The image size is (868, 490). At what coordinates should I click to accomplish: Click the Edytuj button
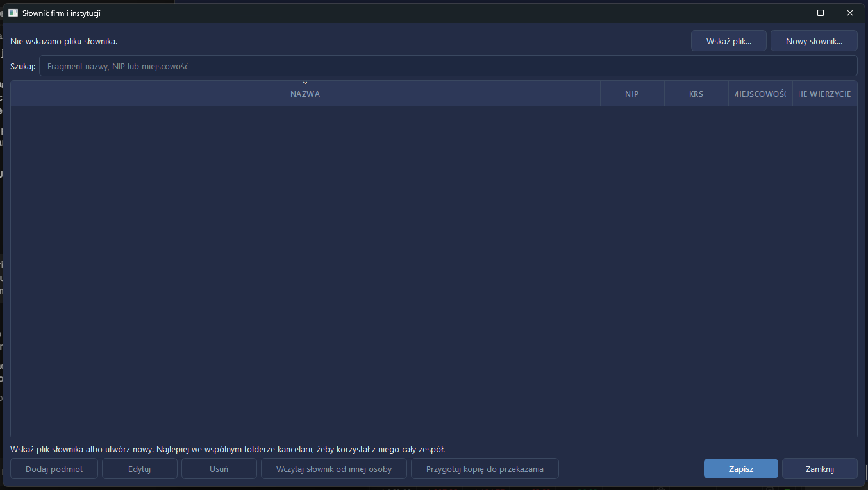140,469
